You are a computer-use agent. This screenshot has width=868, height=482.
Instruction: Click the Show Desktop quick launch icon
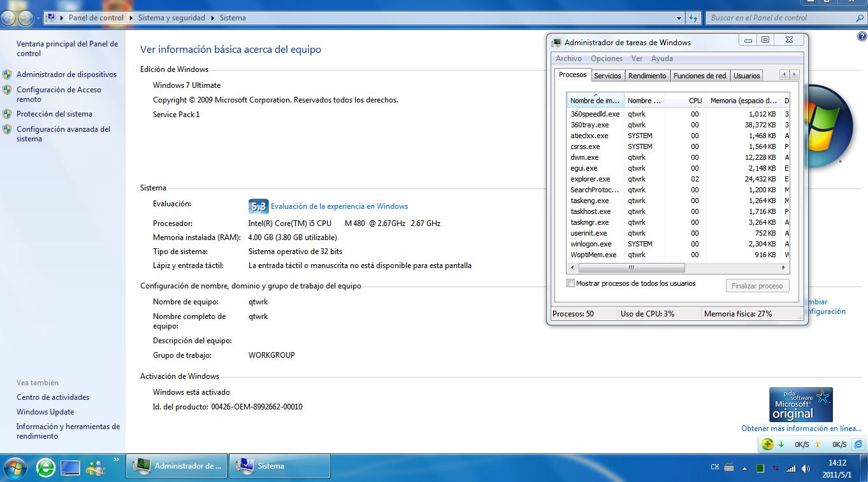pos(70,467)
